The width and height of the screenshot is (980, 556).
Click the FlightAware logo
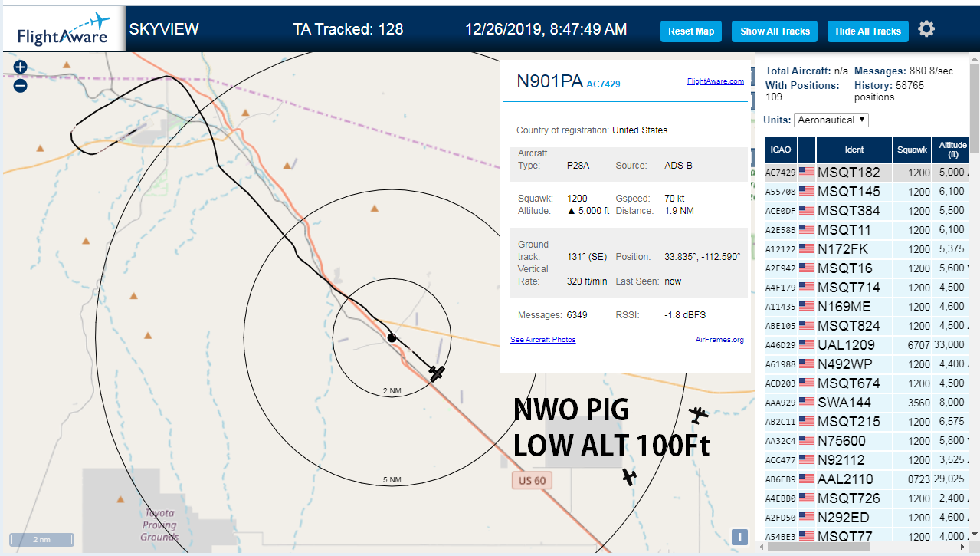pos(64,29)
